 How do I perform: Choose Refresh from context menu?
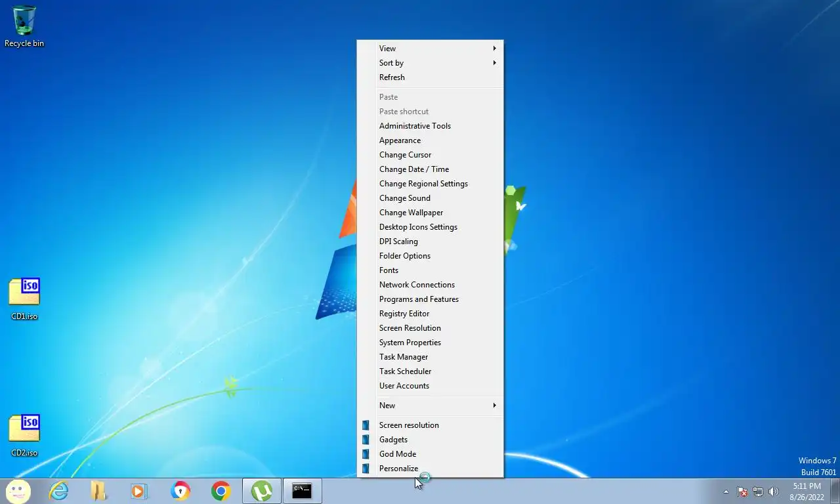pyautogui.click(x=430, y=77)
